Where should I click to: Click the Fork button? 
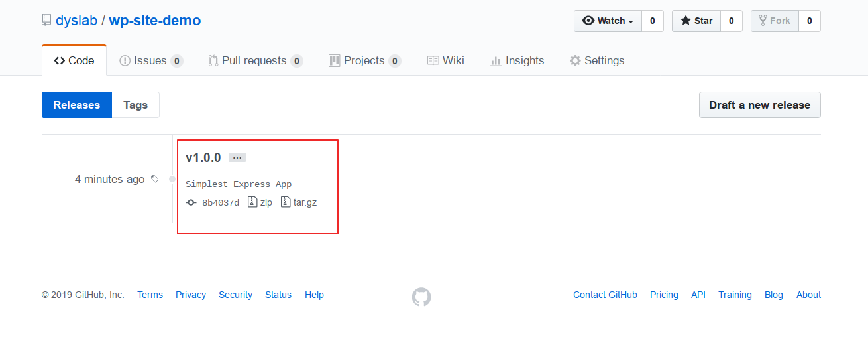coord(775,21)
